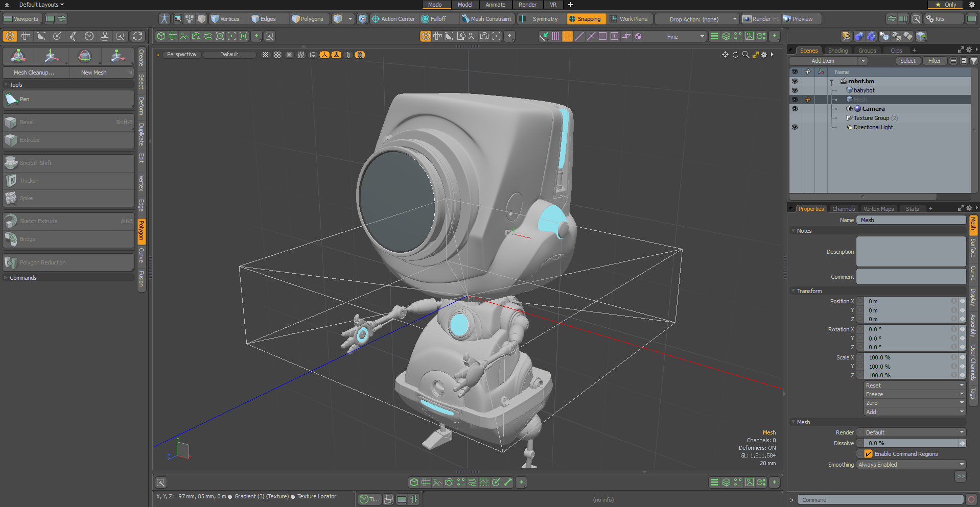Image resolution: width=980 pixels, height=507 pixels.
Task: Click the Action Center icon
Action: pos(376,19)
